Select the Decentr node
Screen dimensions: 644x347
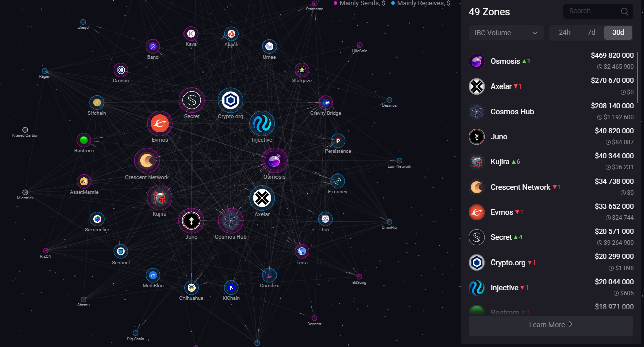(x=314, y=318)
